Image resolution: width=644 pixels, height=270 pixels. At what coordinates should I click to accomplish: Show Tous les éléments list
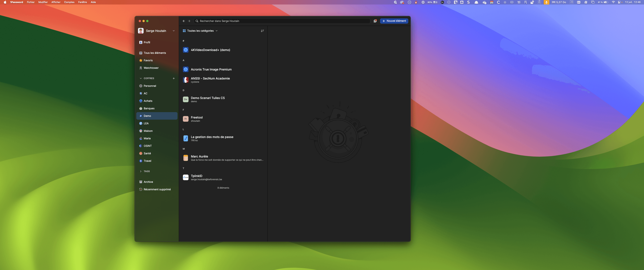click(157, 53)
